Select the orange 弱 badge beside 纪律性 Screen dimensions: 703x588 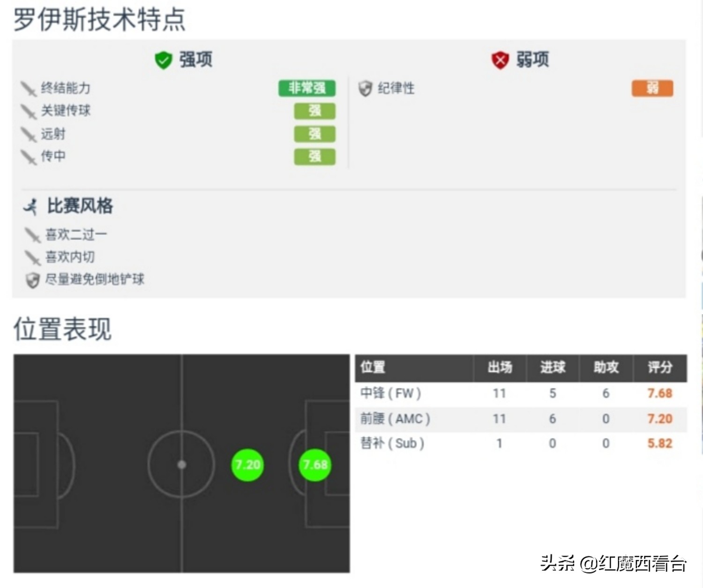[x=652, y=88]
